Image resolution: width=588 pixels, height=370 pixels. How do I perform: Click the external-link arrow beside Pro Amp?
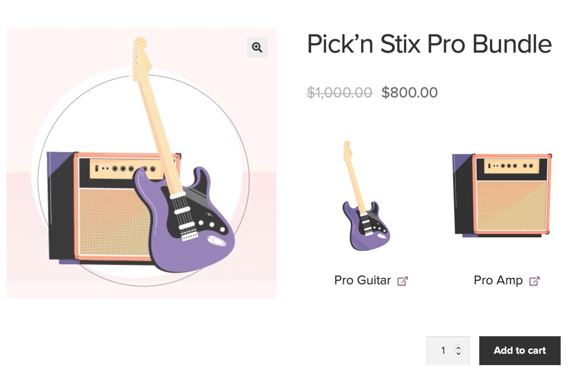point(535,280)
